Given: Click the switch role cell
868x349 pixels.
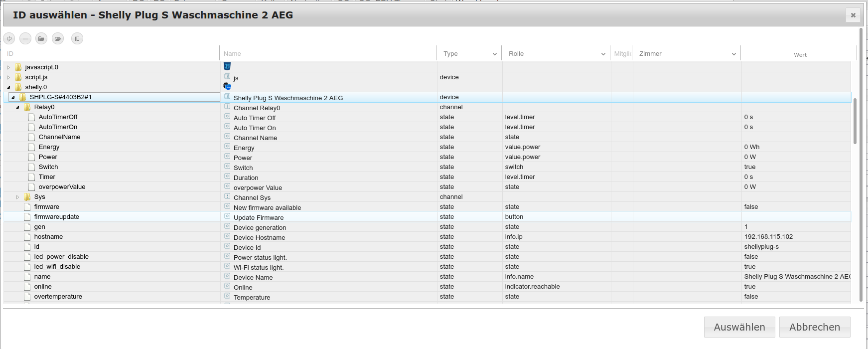Looking at the screenshot, I should [557, 167].
